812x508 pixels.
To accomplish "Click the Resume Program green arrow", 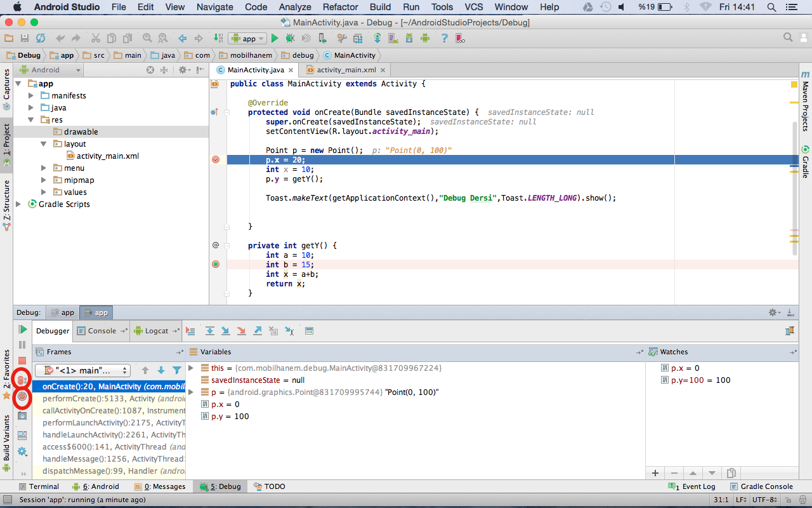I will [22, 330].
